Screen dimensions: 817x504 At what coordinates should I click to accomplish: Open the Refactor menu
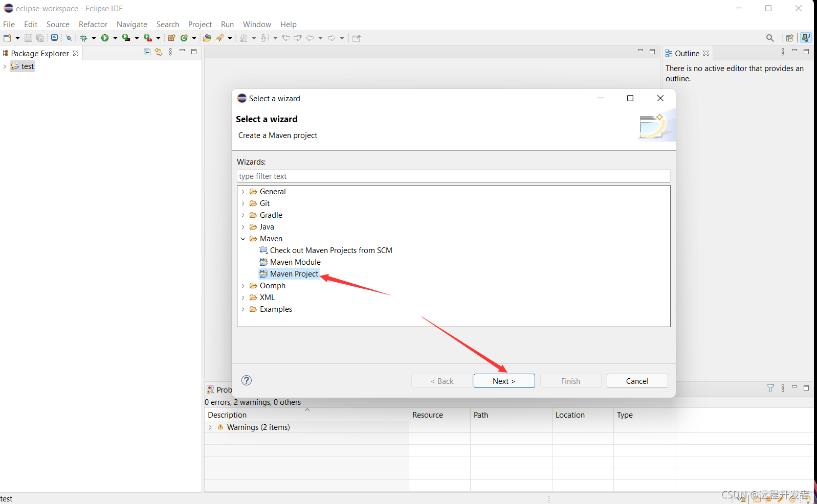pyautogui.click(x=93, y=24)
